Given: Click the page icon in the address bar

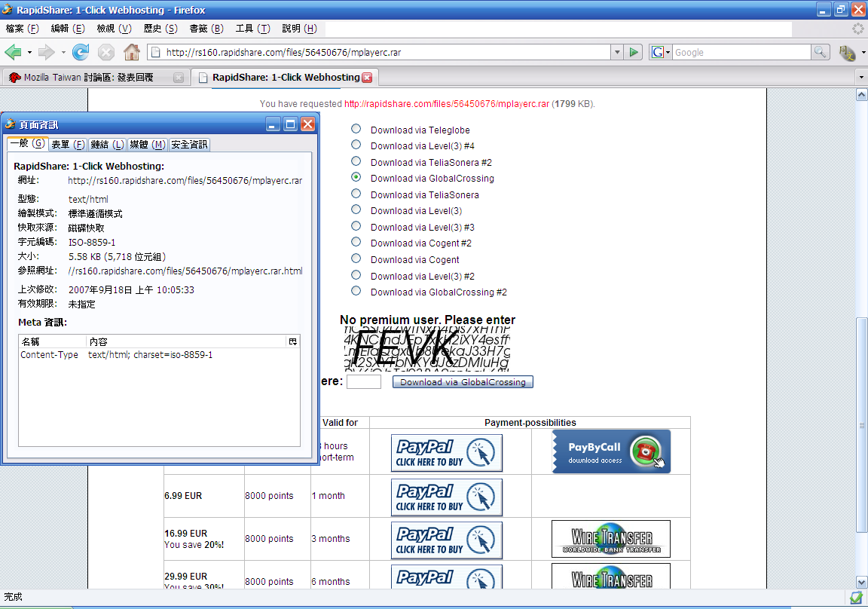Looking at the screenshot, I should pyautogui.click(x=156, y=53).
